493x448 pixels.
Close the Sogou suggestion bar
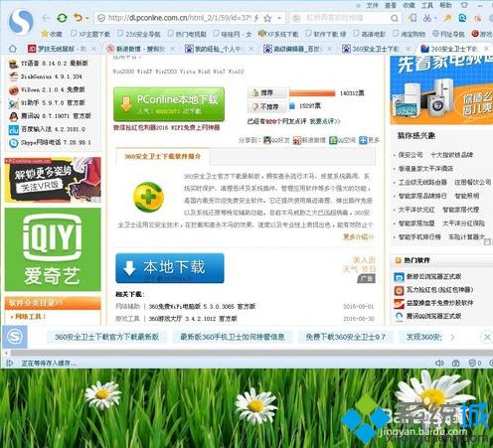point(487,337)
